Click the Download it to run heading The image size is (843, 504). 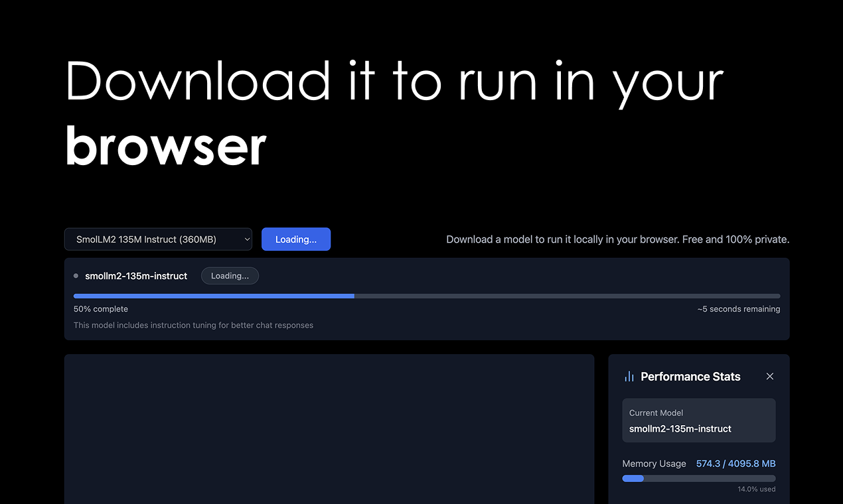tap(394, 113)
